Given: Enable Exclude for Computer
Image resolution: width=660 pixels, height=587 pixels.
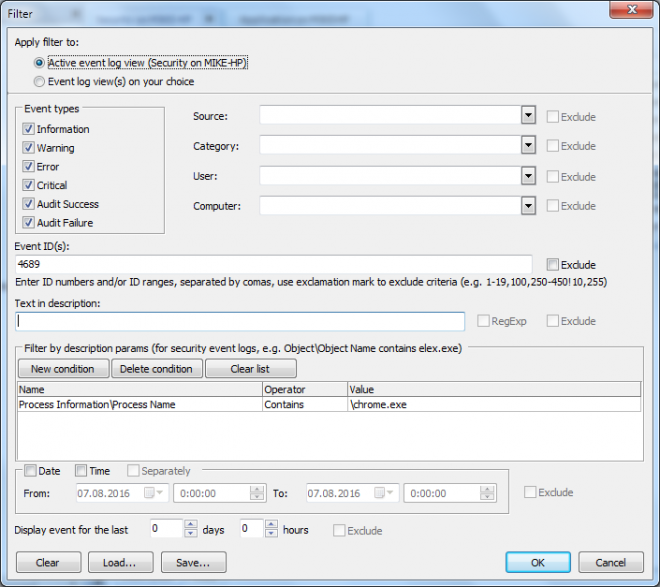Looking at the screenshot, I should pyautogui.click(x=553, y=206).
